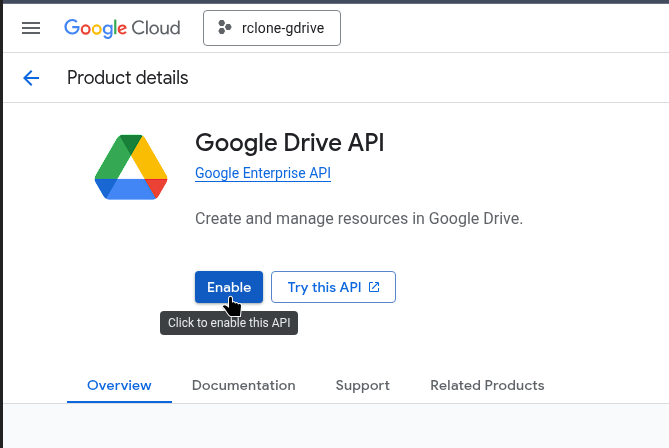Screen dimensions: 669x448
Task: Click the Create and manage resources description
Action: click(x=358, y=218)
